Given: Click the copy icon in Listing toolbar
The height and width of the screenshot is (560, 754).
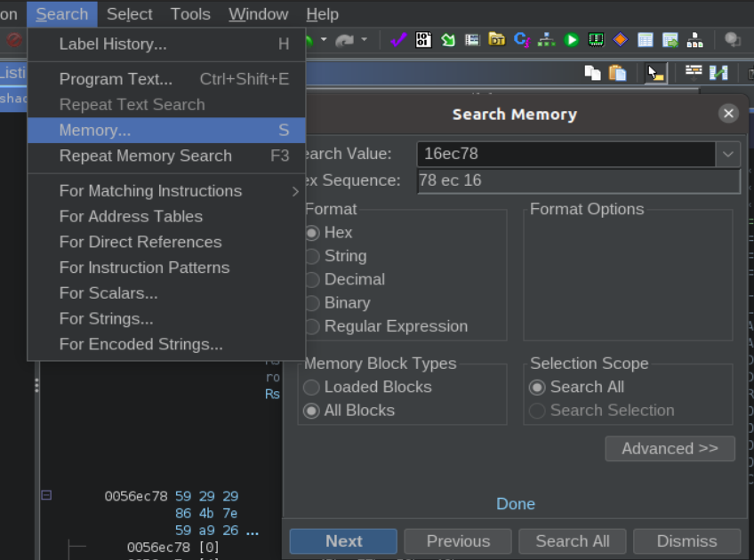Looking at the screenshot, I should [x=592, y=73].
